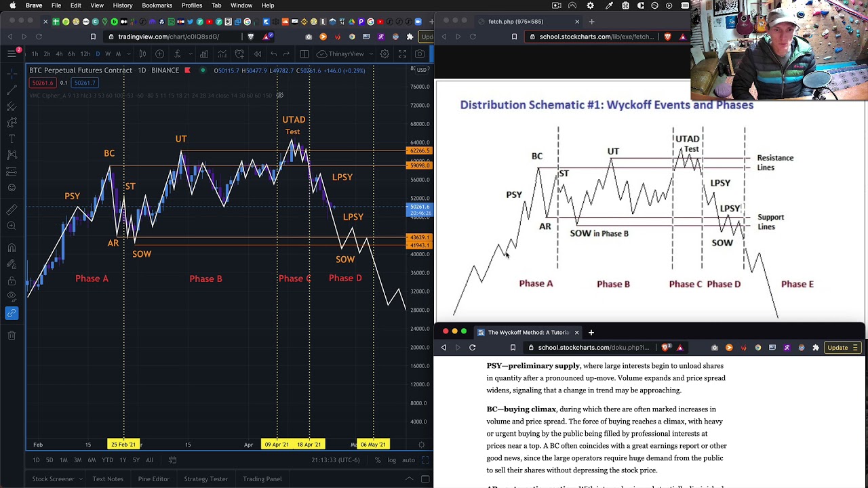
Task: Select the 12h timeframe
Action: click(x=85, y=54)
